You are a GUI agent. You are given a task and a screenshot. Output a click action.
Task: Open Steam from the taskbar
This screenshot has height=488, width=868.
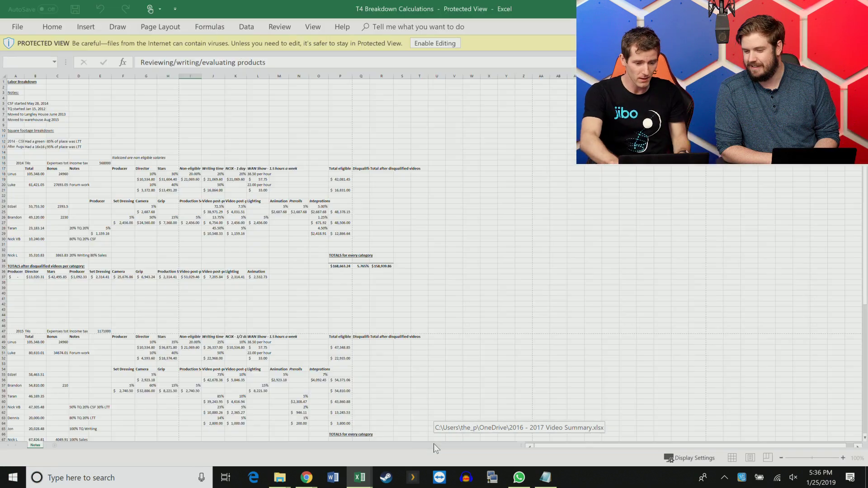(x=386, y=478)
